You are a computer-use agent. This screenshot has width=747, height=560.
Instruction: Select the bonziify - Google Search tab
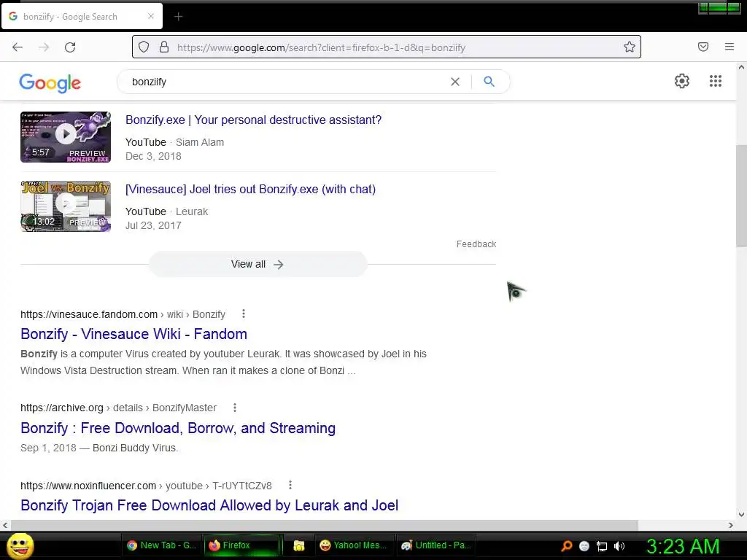82,16
